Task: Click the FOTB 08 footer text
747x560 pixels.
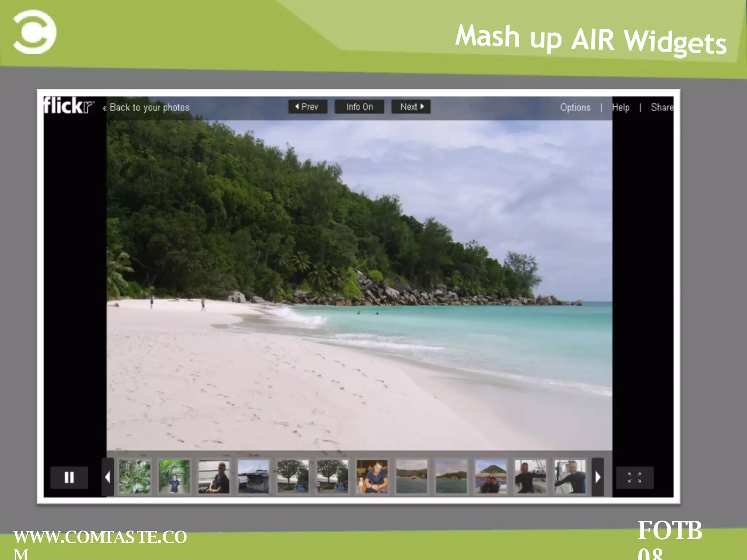Action: 670,540
